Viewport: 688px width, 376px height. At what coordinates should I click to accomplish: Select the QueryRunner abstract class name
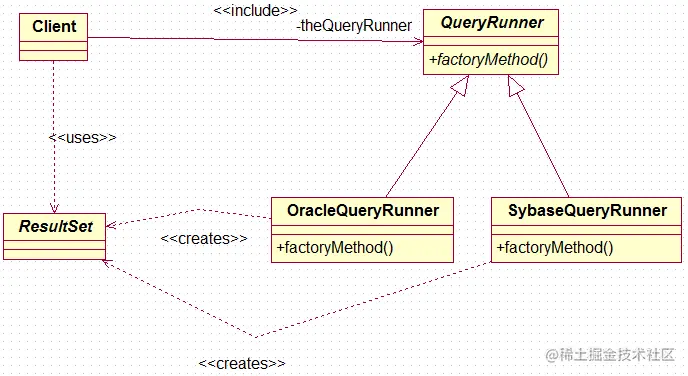tap(492, 22)
